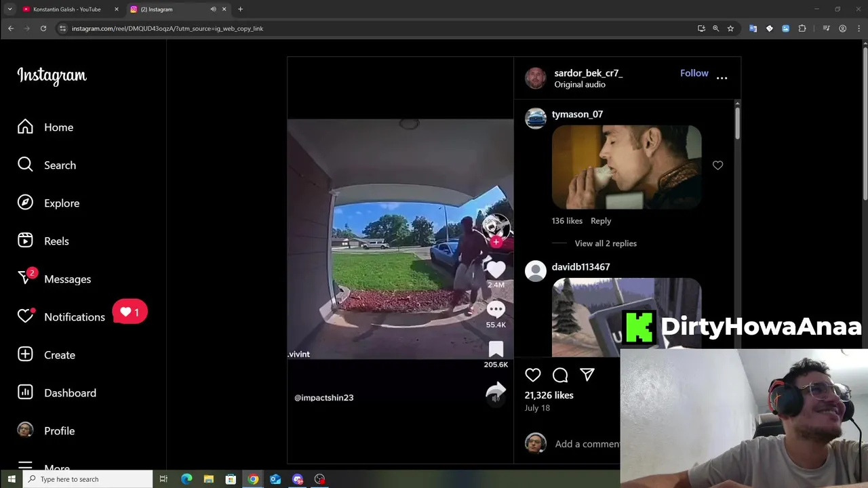Install app icon in address bar

(701, 28)
